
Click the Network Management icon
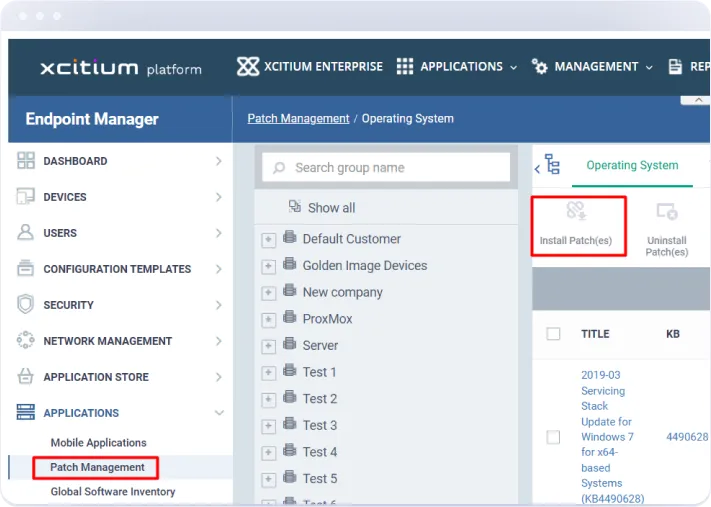25,340
